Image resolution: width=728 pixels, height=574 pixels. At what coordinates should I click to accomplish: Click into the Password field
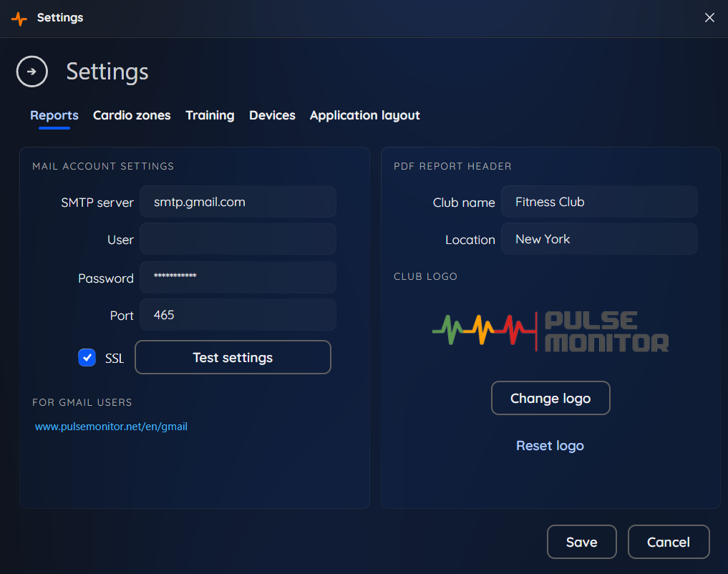click(238, 277)
